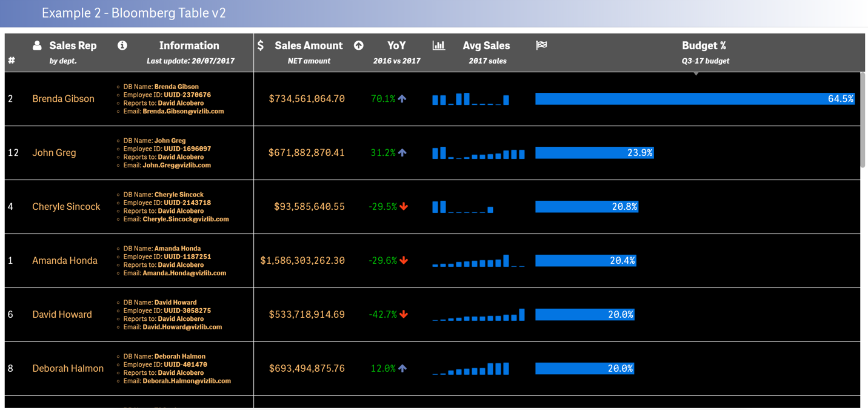Click the Avg Sales column header
This screenshot has height=410, width=868.
(x=486, y=45)
